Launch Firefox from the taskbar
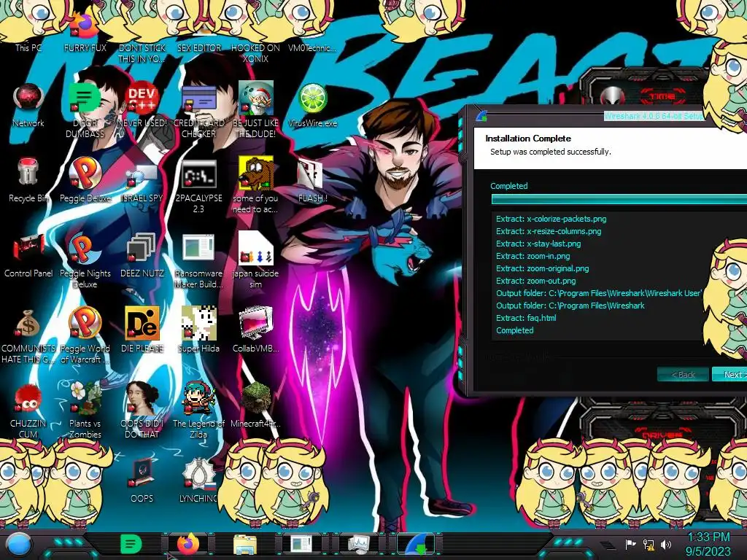Viewport: 747px width, 560px height. (188, 544)
